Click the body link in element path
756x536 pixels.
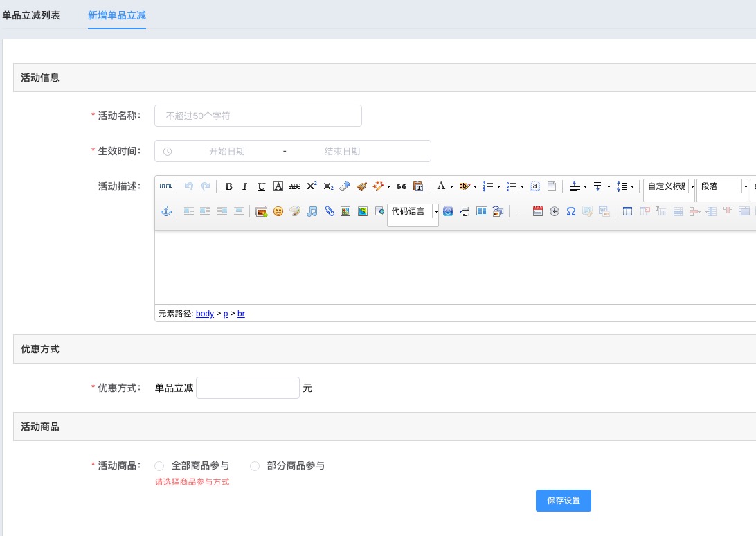pyautogui.click(x=204, y=314)
